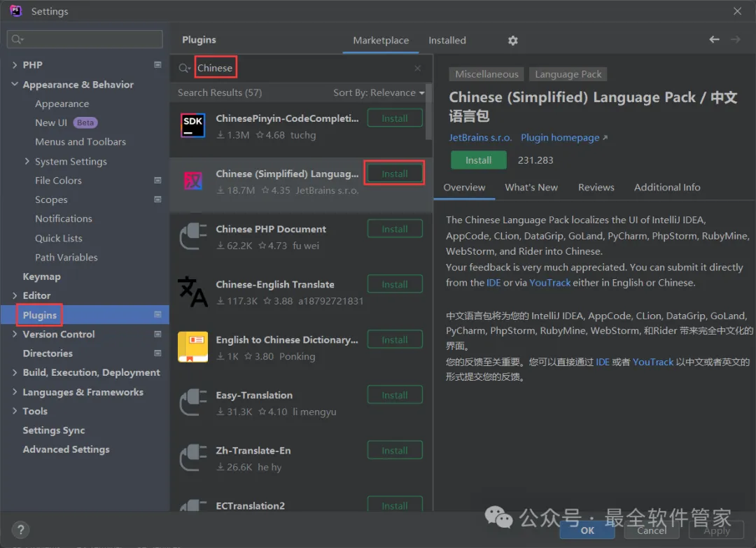
Task: Switch to the Installed tab
Action: click(x=447, y=41)
